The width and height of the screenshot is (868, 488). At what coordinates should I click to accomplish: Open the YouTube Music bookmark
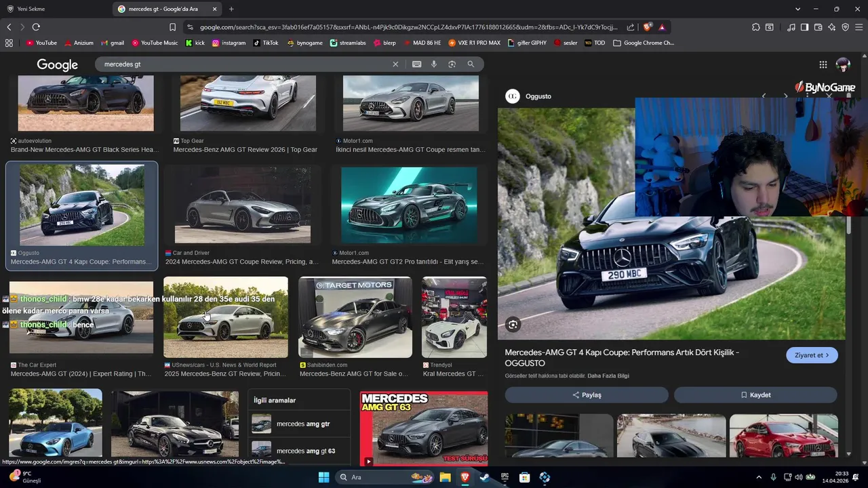[155, 43]
